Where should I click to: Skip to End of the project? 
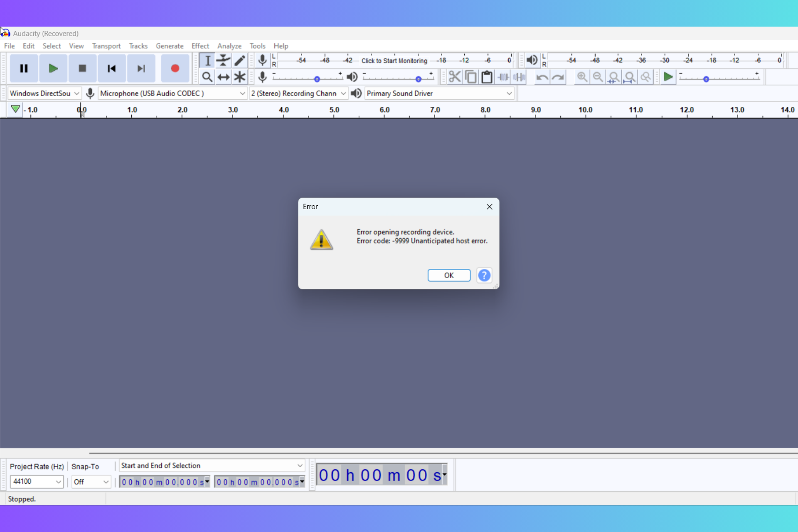point(141,68)
